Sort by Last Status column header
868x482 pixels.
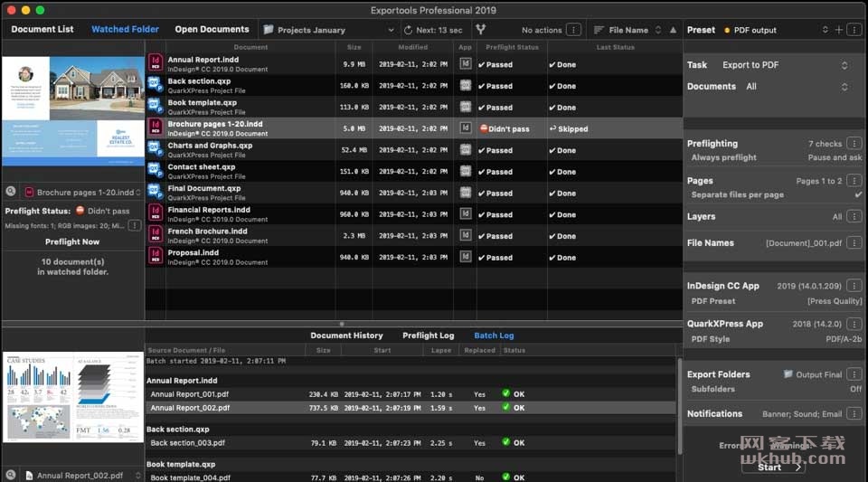click(x=616, y=47)
